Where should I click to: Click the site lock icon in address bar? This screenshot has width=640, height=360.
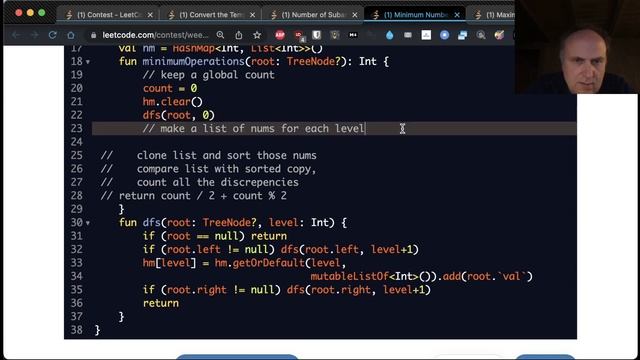[x=93, y=35]
